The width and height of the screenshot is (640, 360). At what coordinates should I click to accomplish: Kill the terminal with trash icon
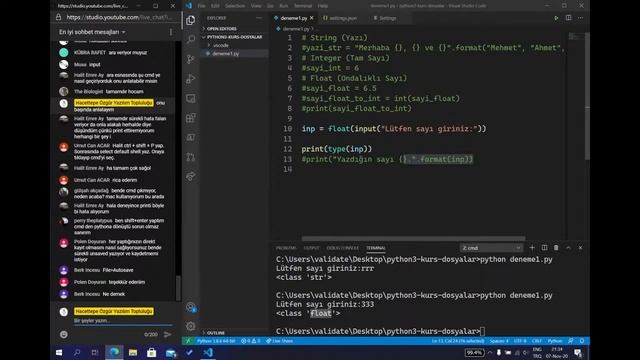pyautogui.click(x=556, y=248)
